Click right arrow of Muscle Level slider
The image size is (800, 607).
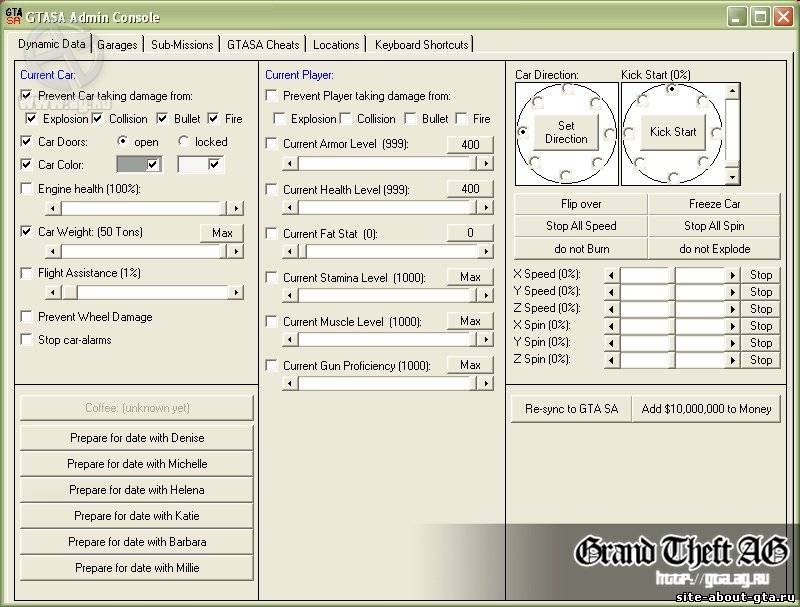tap(486, 339)
